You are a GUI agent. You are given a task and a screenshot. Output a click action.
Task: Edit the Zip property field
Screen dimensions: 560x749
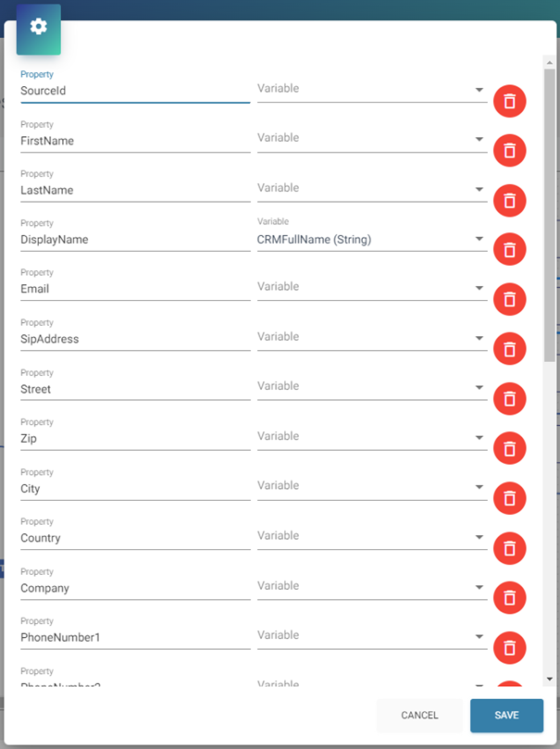134,439
